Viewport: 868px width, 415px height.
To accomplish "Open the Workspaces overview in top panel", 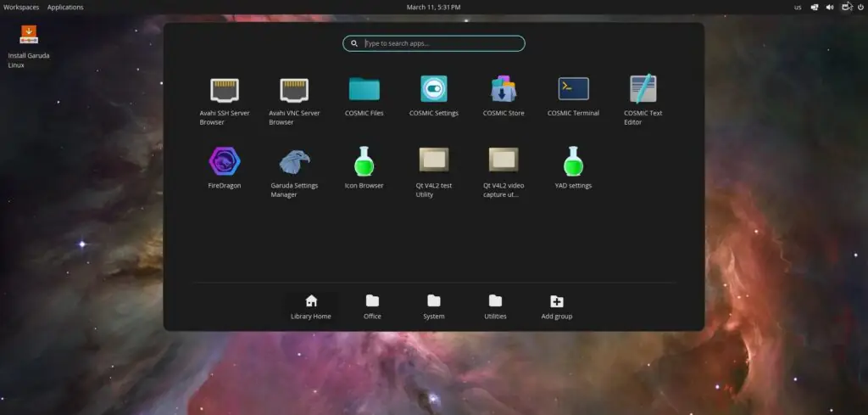I will click(x=21, y=7).
